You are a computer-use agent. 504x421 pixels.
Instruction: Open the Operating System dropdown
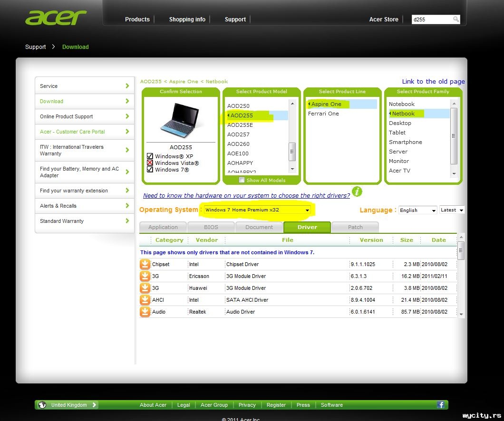257,210
